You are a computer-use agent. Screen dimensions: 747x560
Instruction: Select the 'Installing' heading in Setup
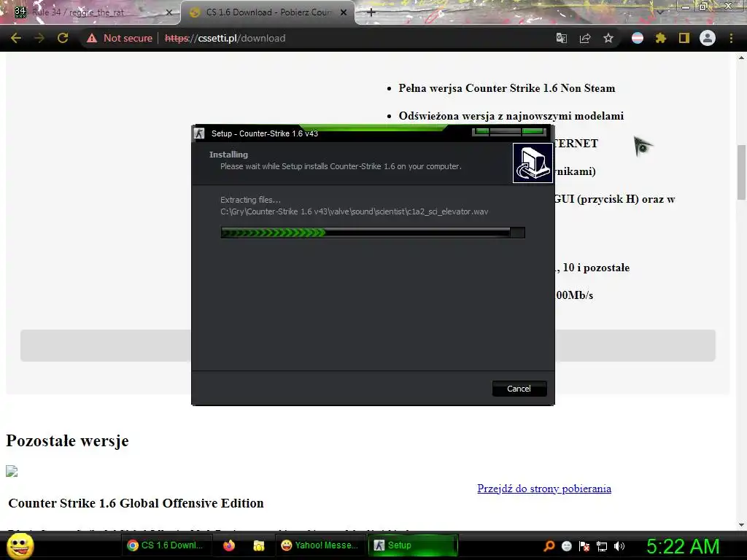point(228,155)
